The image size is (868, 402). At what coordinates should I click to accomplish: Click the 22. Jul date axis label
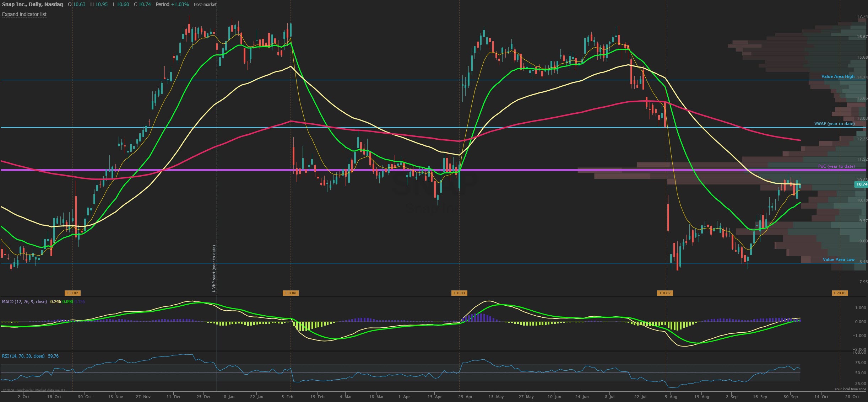point(640,397)
